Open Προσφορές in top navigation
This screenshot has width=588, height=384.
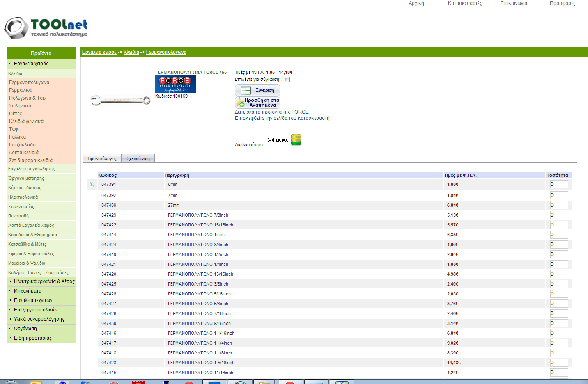(563, 3)
